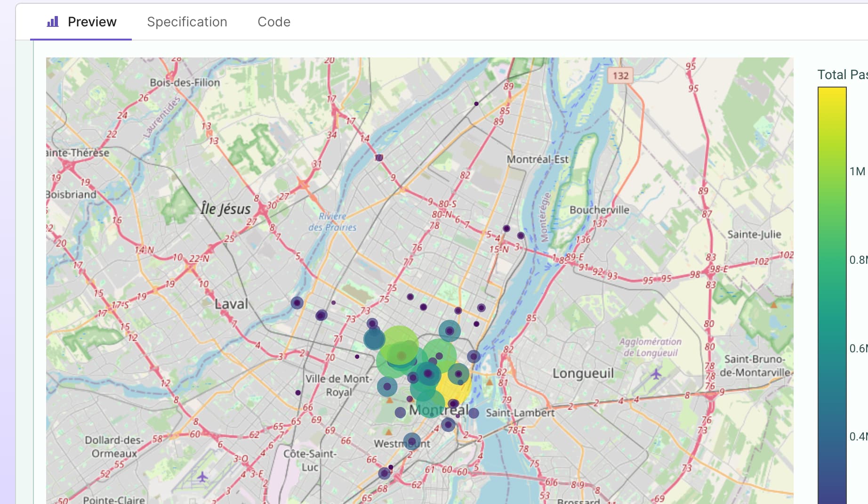The height and width of the screenshot is (504, 868).
Task: Click the Île Jésus map label
Action: point(225,208)
